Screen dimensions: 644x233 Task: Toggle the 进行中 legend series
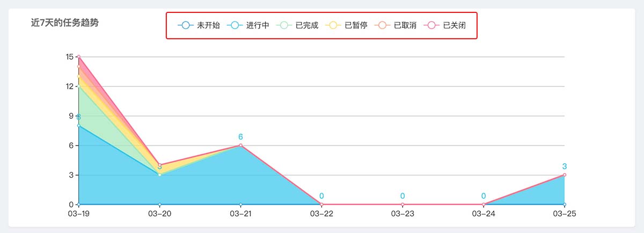[248, 25]
